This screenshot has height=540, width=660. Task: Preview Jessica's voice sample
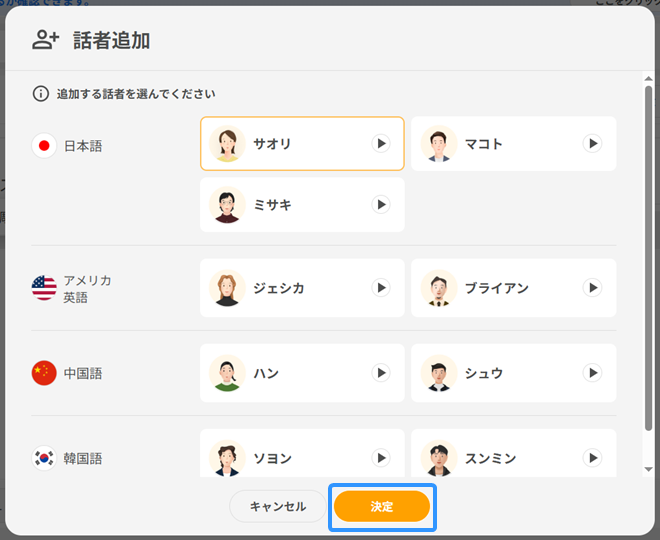381,288
